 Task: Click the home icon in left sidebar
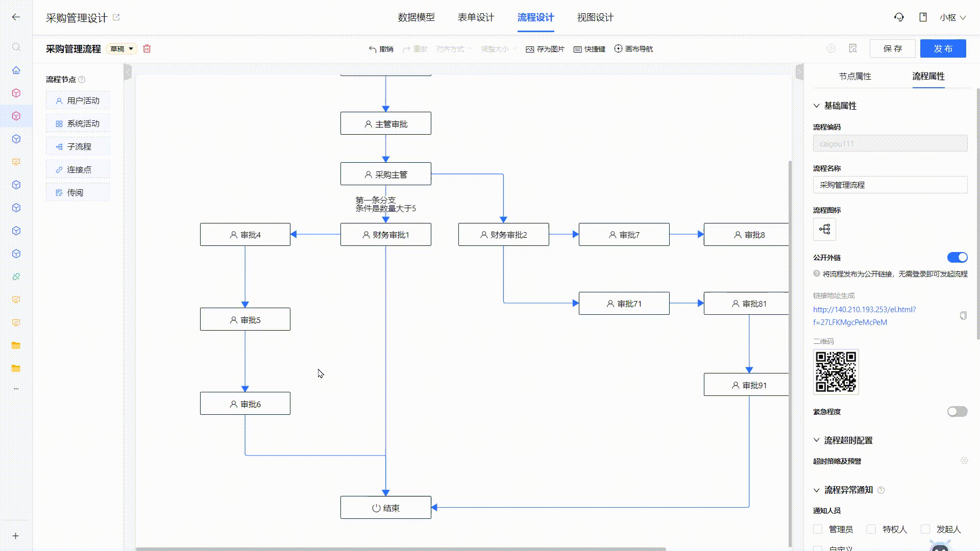16,70
